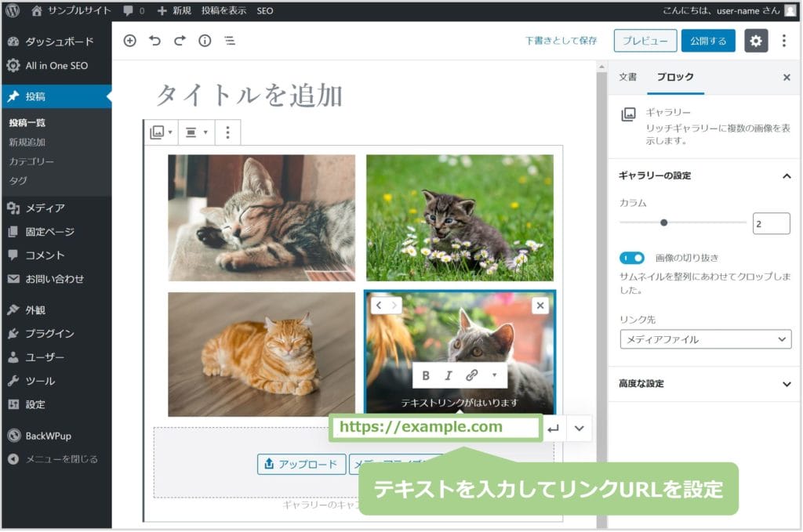Click the カラム slider handle

(663, 223)
